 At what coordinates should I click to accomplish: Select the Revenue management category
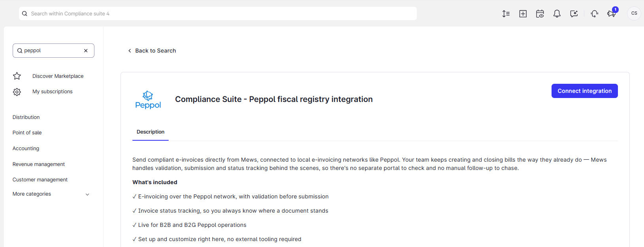pos(39,164)
